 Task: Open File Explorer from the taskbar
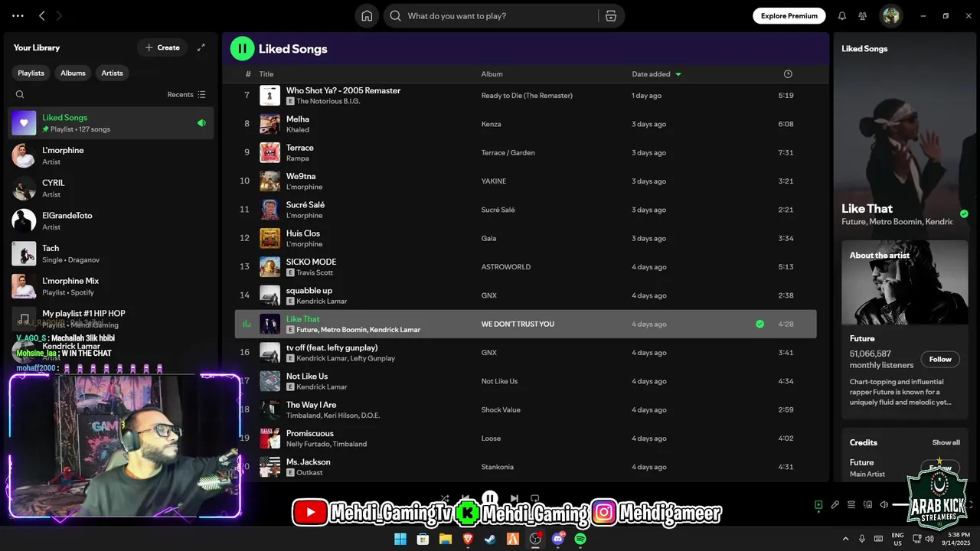[446, 539]
